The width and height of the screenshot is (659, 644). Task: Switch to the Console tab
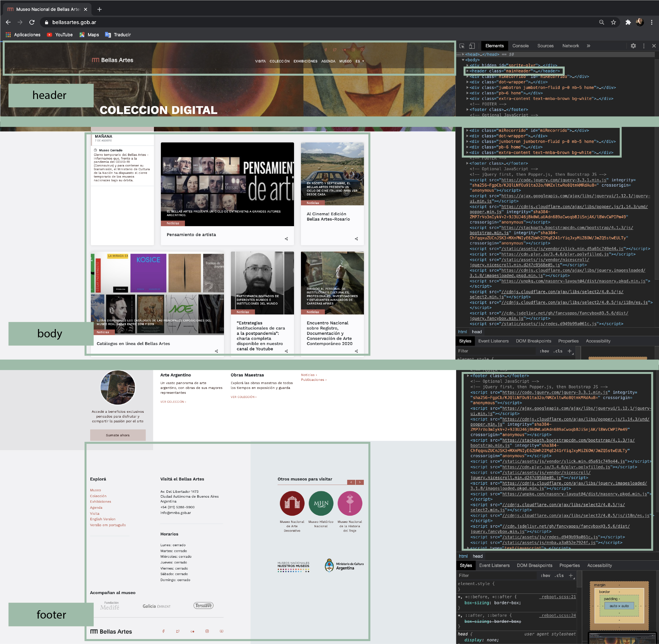click(x=520, y=46)
